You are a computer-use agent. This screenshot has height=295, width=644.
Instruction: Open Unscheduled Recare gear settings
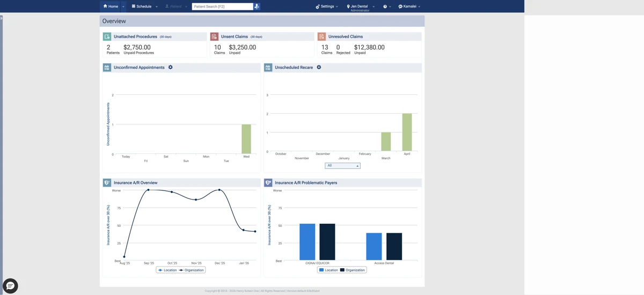[x=319, y=68]
